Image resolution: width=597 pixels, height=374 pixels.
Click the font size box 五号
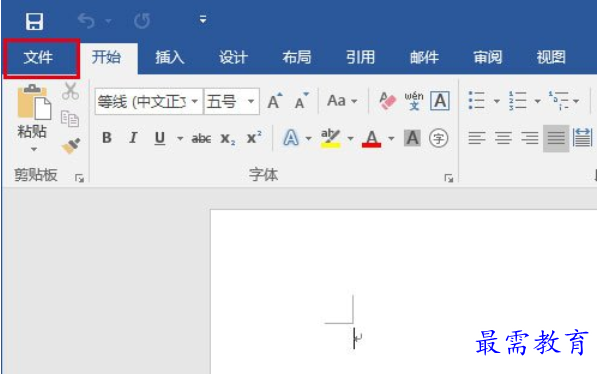click(224, 102)
